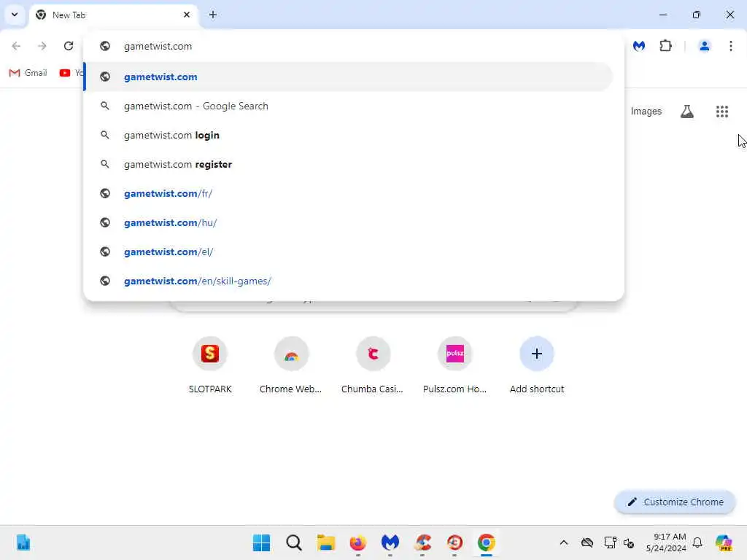The width and height of the screenshot is (747, 560).
Task: Show hidden tray icons chevron
Action: 564,542
